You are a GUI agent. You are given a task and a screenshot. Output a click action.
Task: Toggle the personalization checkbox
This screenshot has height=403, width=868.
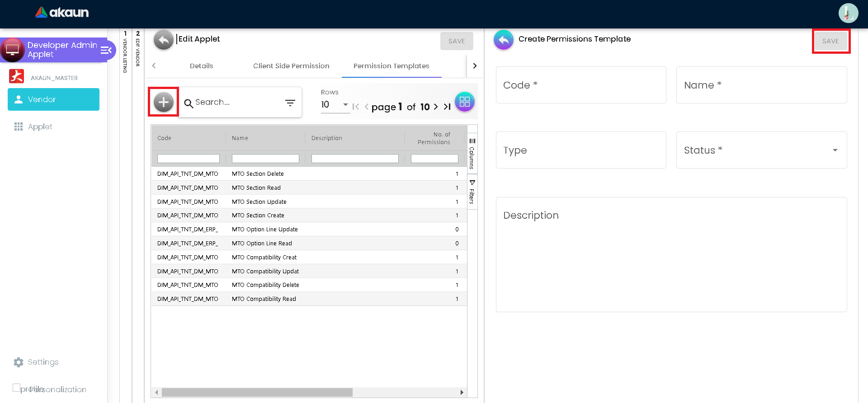coord(17,388)
